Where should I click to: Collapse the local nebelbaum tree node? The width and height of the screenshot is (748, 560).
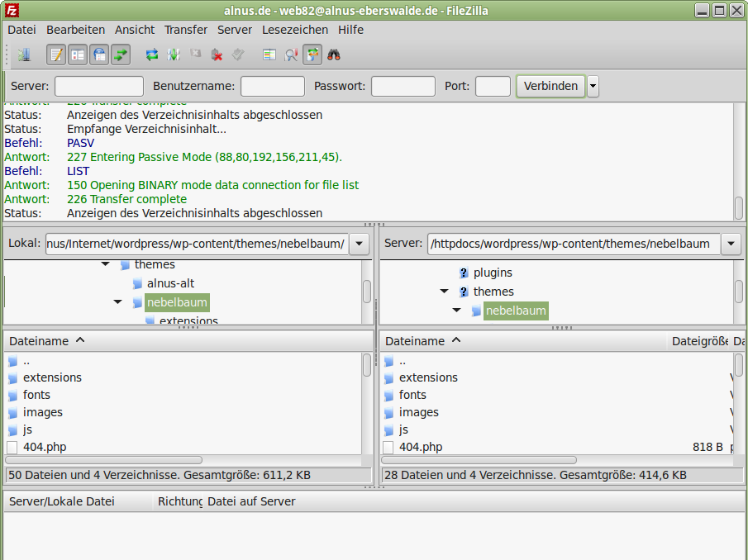118,301
